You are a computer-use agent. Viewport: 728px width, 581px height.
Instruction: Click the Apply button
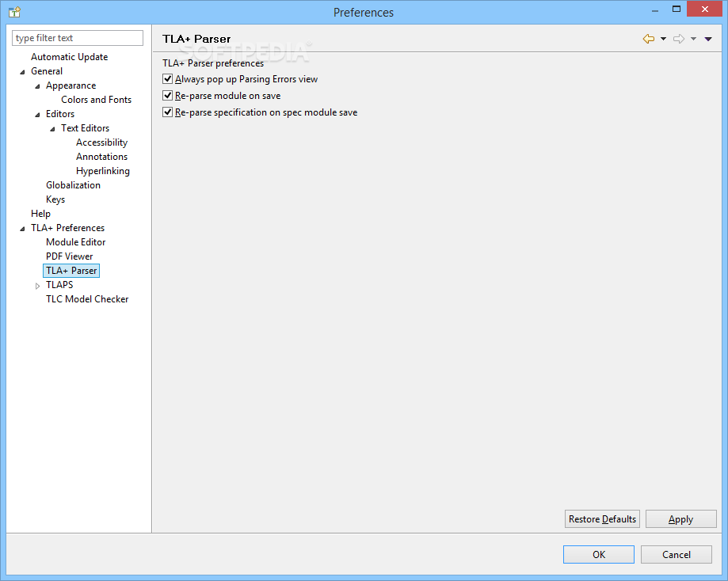[680, 519]
